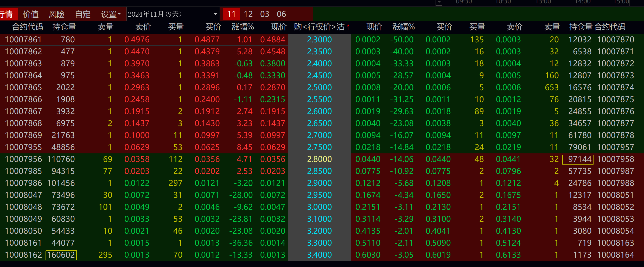Click the boxed open interest value 97144
The image size is (644, 267).
click(578, 159)
